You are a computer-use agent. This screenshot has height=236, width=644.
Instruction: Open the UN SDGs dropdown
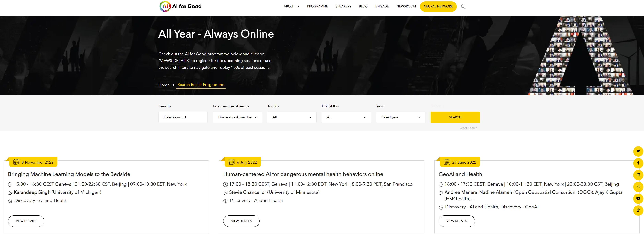pyautogui.click(x=346, y=117)
